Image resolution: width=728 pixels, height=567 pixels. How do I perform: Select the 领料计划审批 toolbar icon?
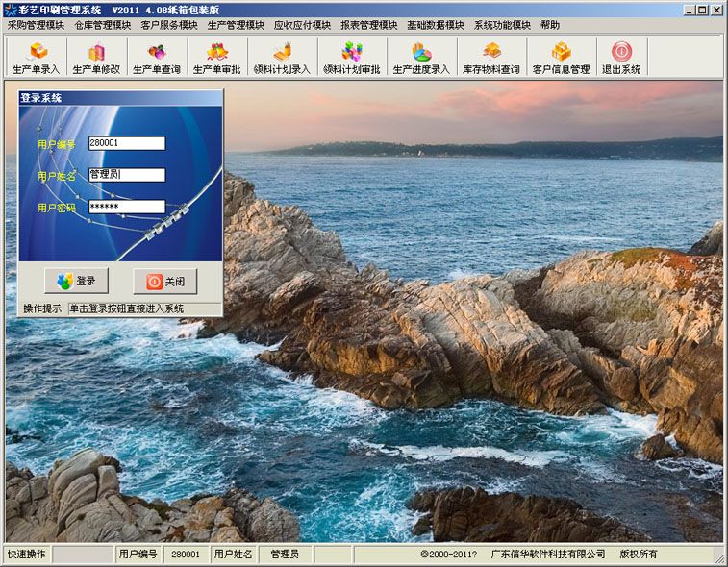point(352,58)
